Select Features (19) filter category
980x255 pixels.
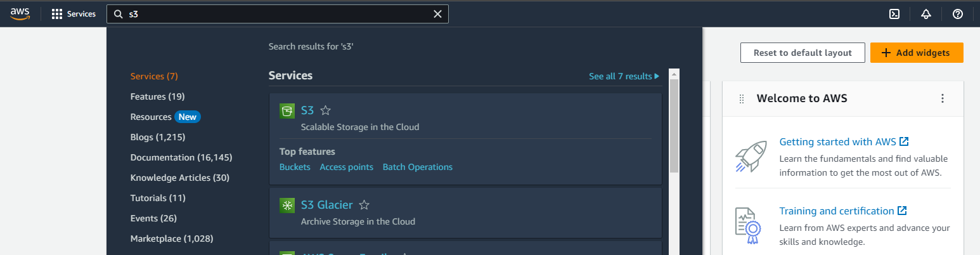(x=157, y=96)
